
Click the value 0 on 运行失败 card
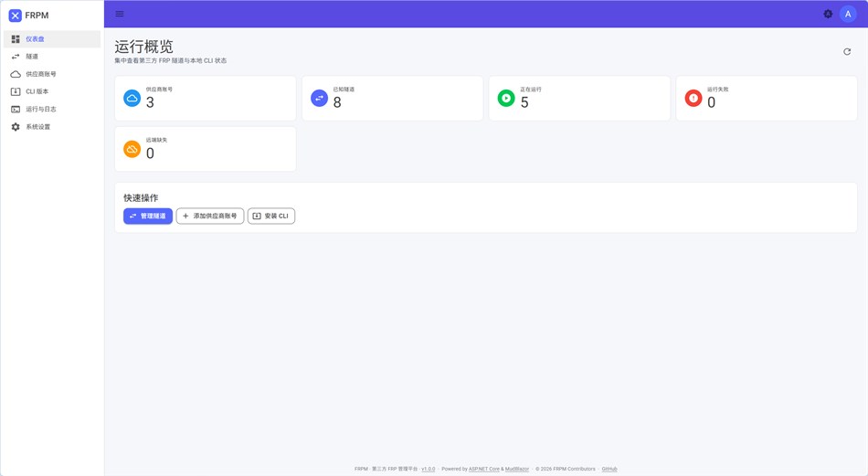coord(712,102)
